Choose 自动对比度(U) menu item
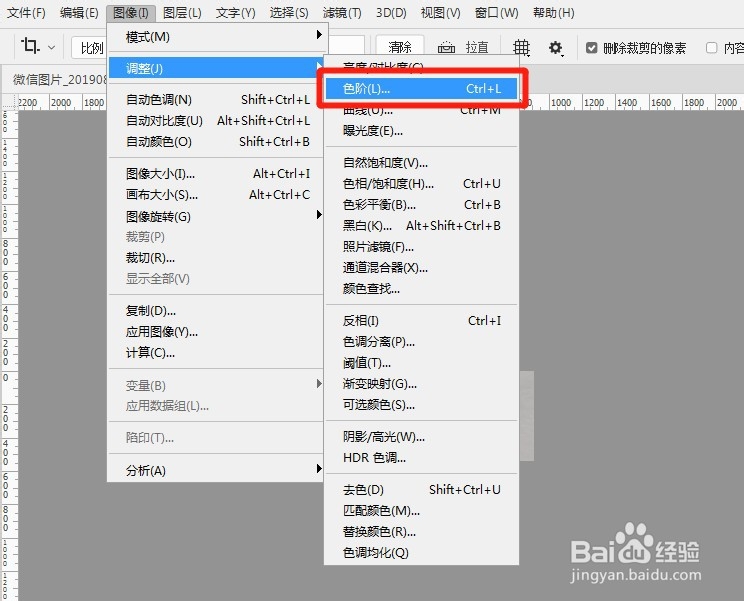The image size is (744, 601). (218, 120)
